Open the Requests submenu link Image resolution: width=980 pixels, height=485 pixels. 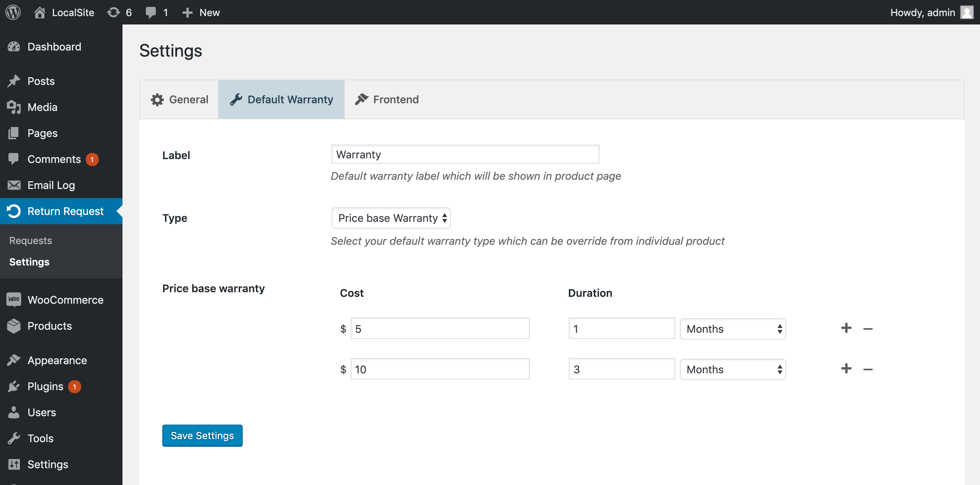(31, 241)
